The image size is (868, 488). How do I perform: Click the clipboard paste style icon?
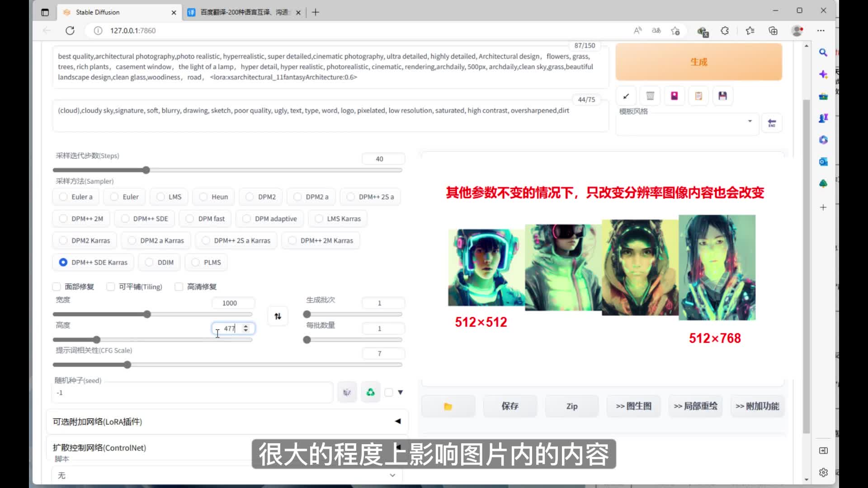[698, 96]
